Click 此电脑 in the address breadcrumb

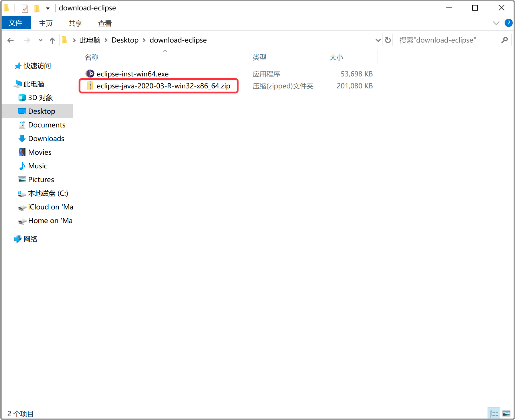90,40
